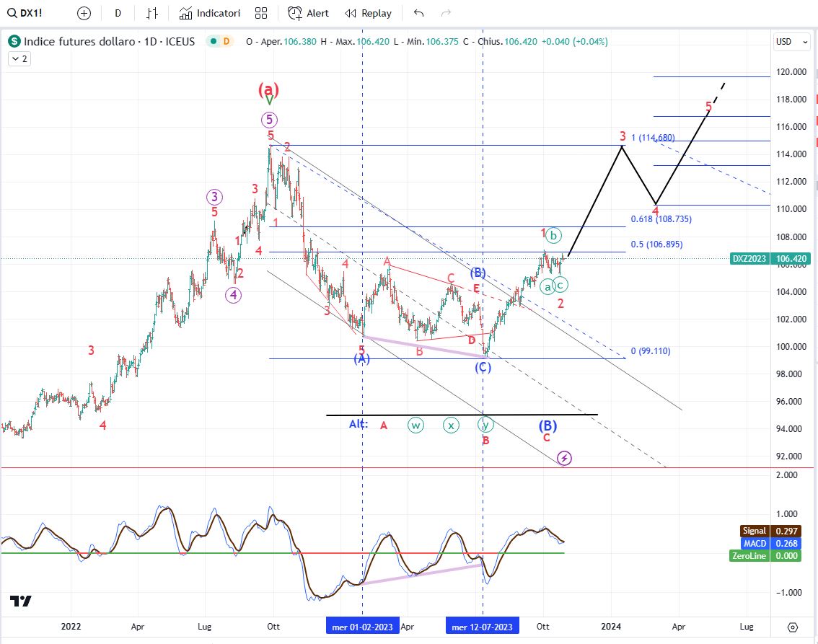The image size is (818, 644).
Task: Undo the last chart action
Action: tap(418, 13)
